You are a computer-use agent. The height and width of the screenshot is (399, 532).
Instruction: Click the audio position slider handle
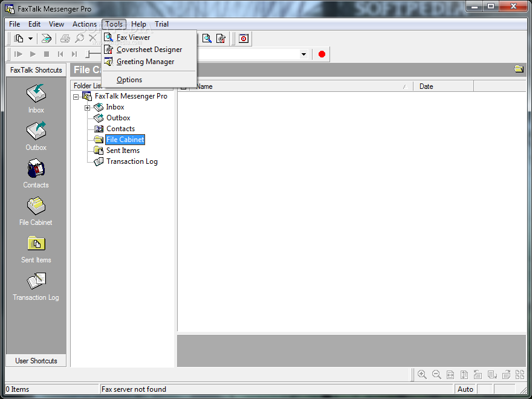(x=88, y=54)
